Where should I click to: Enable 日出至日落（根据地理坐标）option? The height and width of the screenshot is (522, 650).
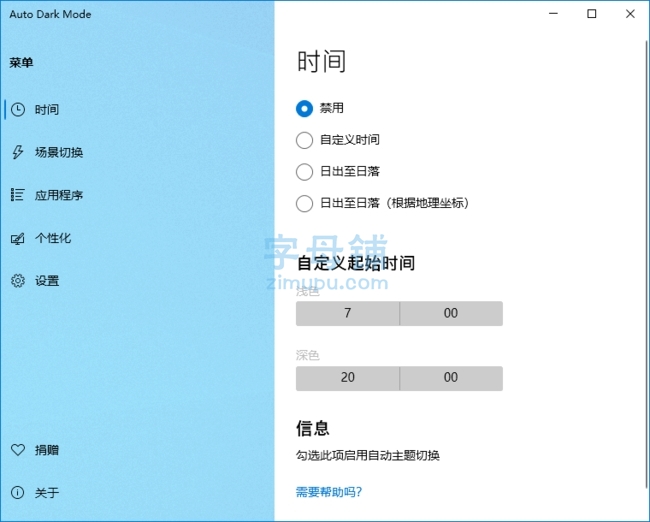pos(304,203)
